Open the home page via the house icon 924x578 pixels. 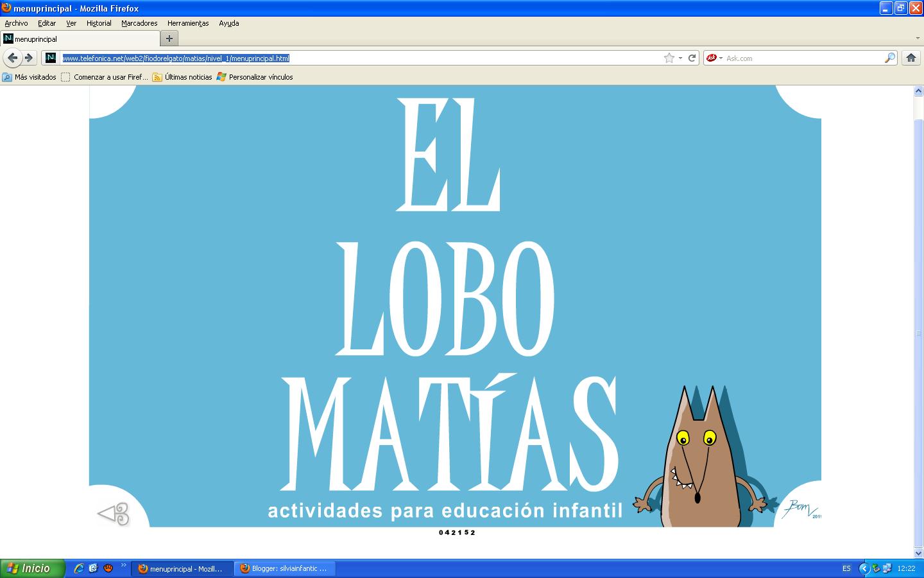coord(911,58)
